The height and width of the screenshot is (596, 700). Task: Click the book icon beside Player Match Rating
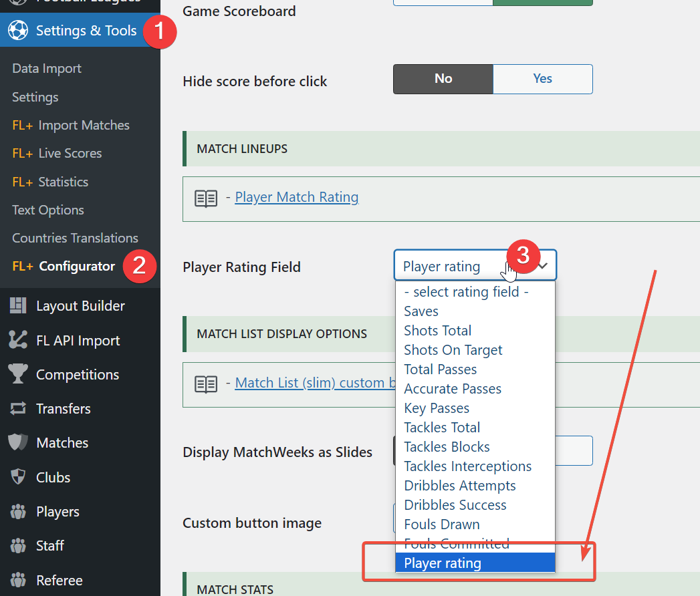(x=206, y=198)
